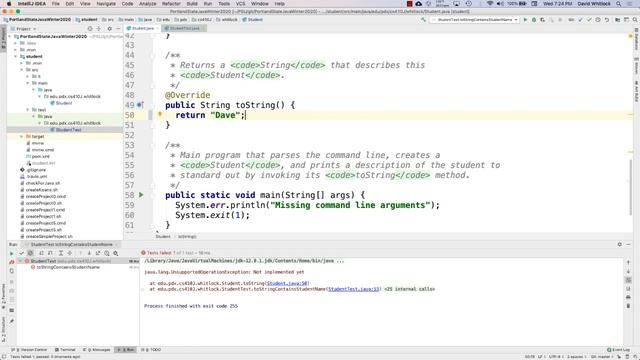Collapse all in the Project panel
Screen dimensions: 640x360
click(99, 29)
